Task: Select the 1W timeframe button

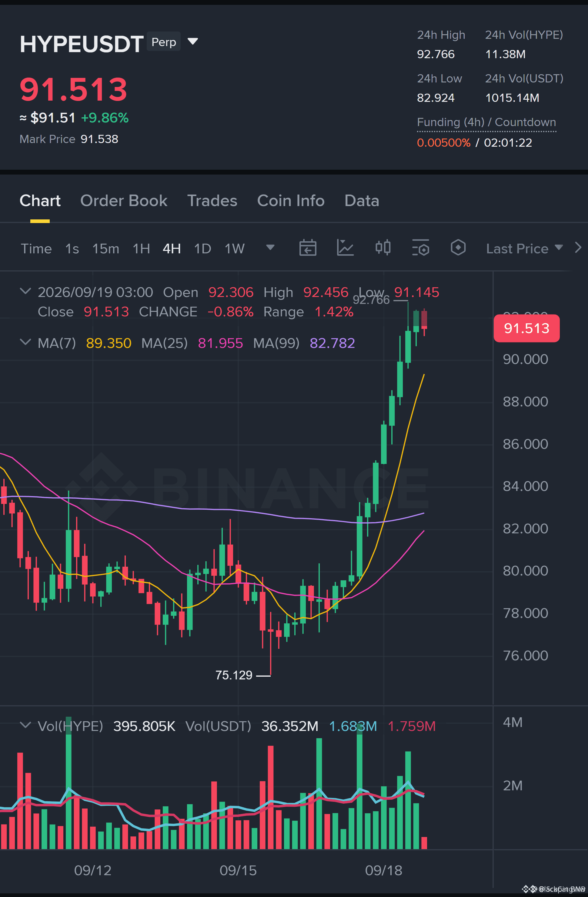Action: click(235, 249)
